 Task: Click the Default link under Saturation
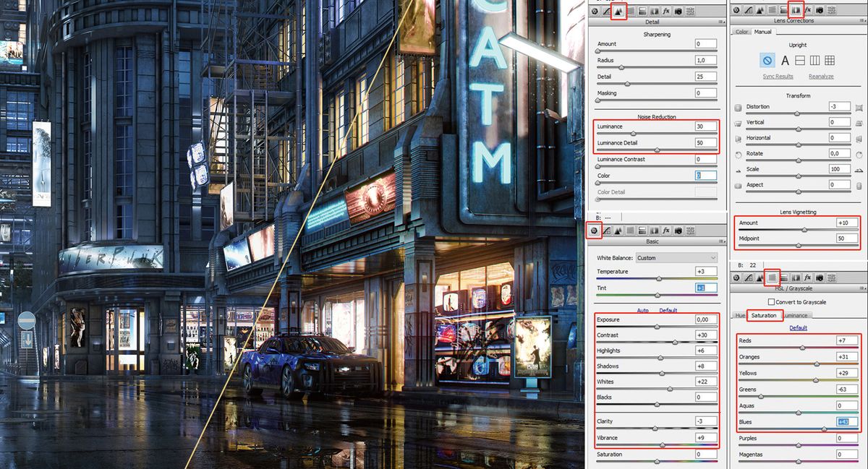[x=799, y=327]
